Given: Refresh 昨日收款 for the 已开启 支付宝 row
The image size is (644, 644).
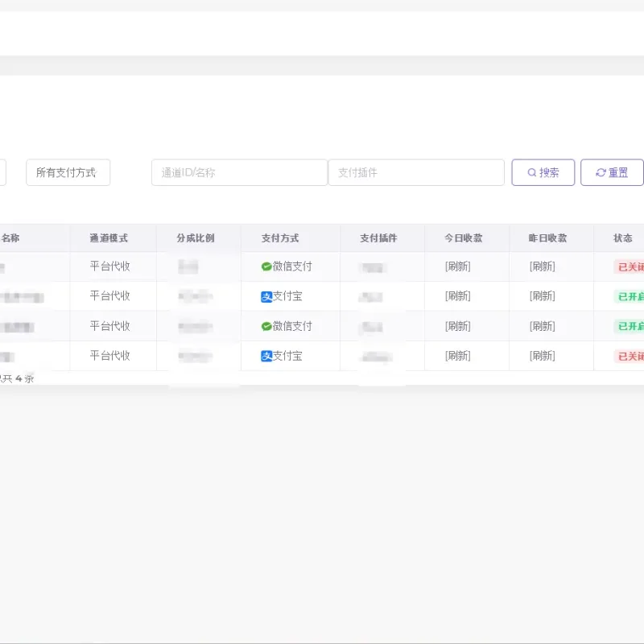Looking at the screenshot, I should tap(542, 296).
